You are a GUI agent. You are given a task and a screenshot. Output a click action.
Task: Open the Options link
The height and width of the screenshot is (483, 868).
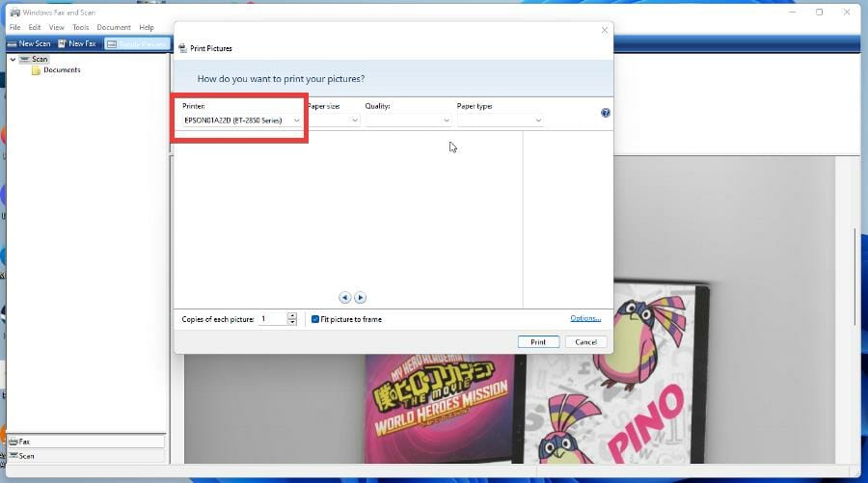(585, 318)
